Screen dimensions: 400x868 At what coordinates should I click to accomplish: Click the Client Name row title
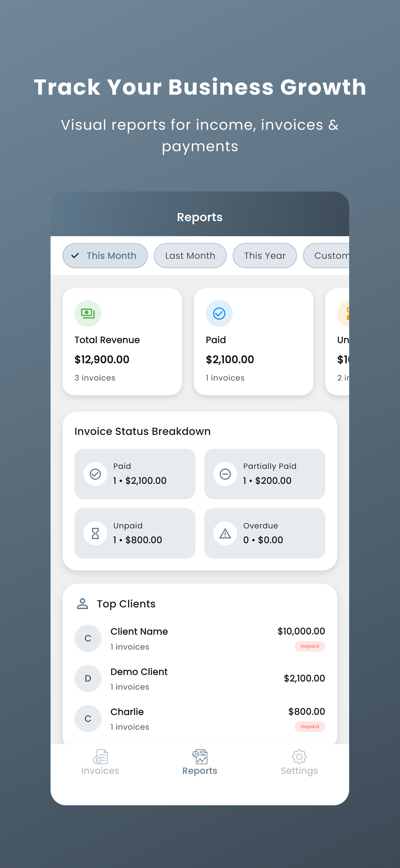tap(139, 631)
